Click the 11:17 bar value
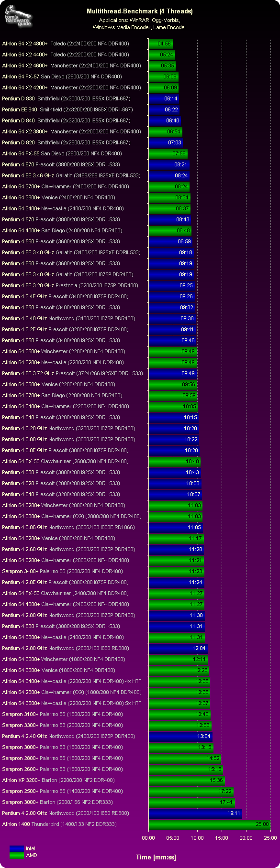This screenshot has height=868, width=280. coord(195,538)
